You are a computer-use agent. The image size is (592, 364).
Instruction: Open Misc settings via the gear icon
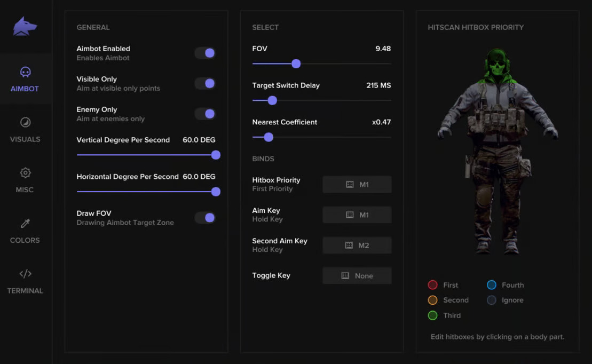25,173
